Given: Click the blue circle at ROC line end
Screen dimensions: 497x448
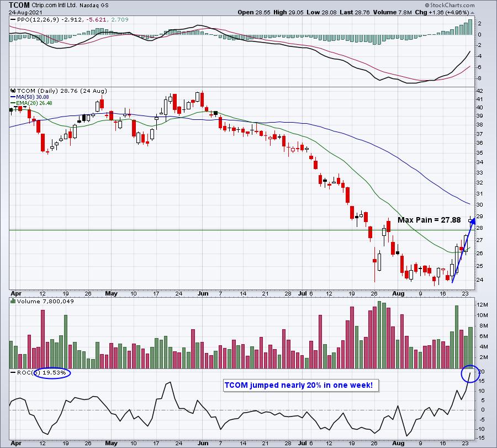Looking at the screenshot, I should tap(471, 373).
